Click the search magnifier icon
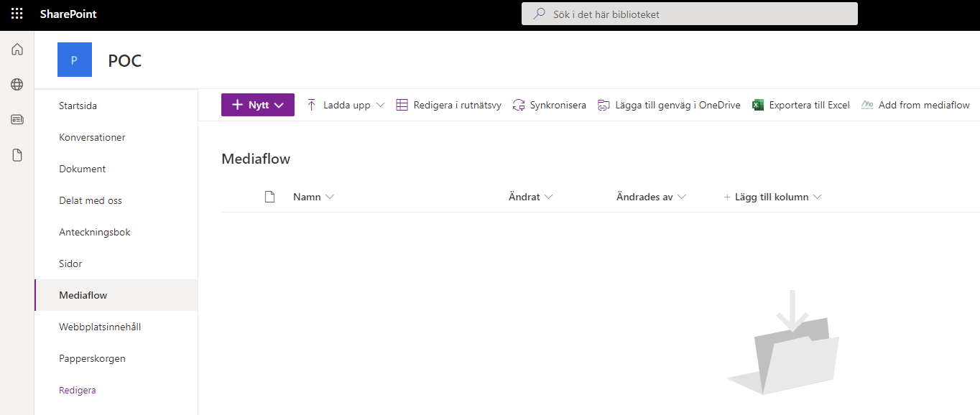The height and width of the screenshot is (415, 980). (x=539, y=14)
